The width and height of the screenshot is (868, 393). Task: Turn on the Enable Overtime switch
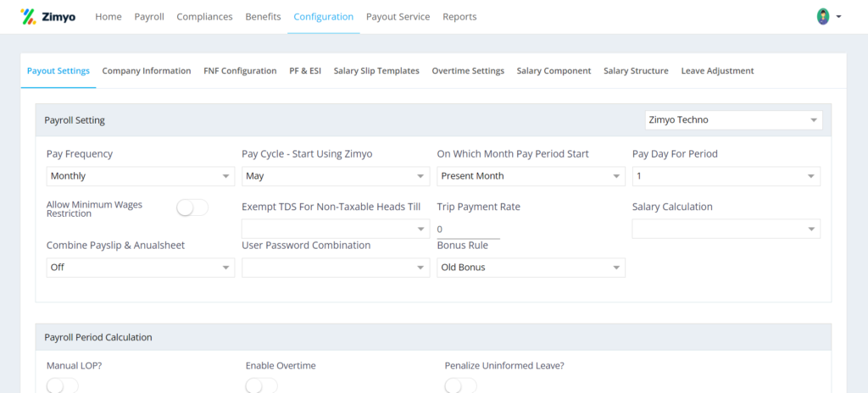(x=261, y=386)
